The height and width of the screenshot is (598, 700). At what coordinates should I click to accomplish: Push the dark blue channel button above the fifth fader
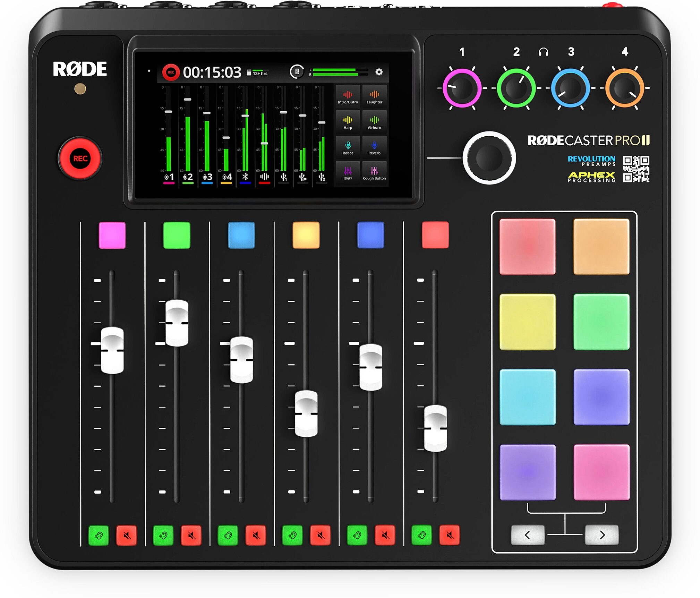pyautogui.click(x=371, y=235)
